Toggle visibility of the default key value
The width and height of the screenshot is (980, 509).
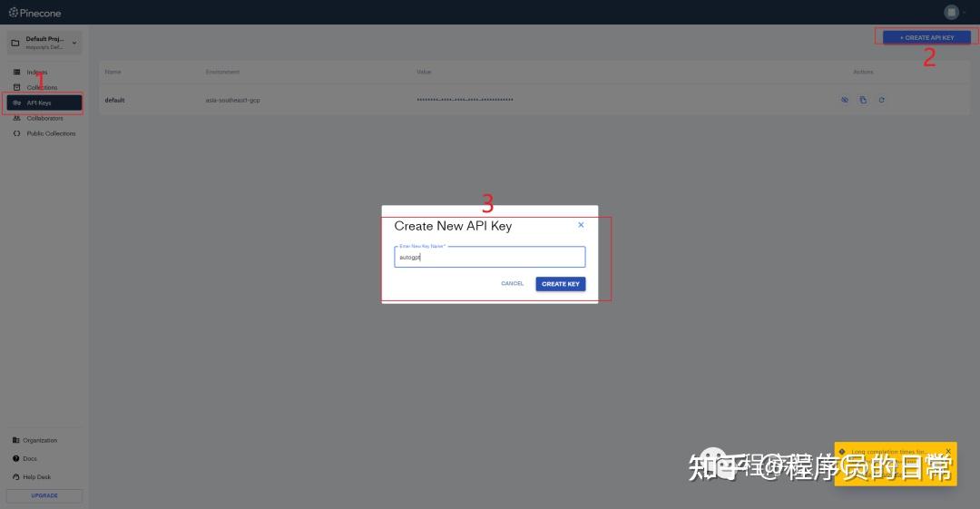click(x=845, y=100)
